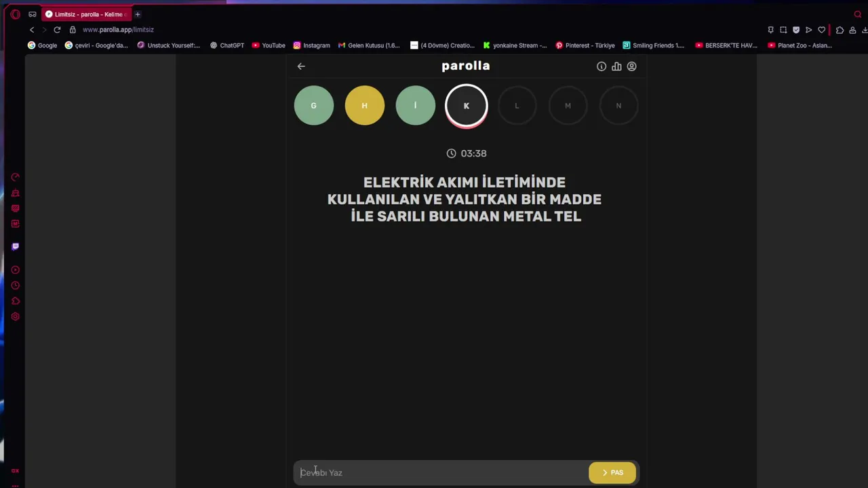
Task: Focus the Cevabı Yaz answer field
Action: pyautogui.click(x=442, y=472)
